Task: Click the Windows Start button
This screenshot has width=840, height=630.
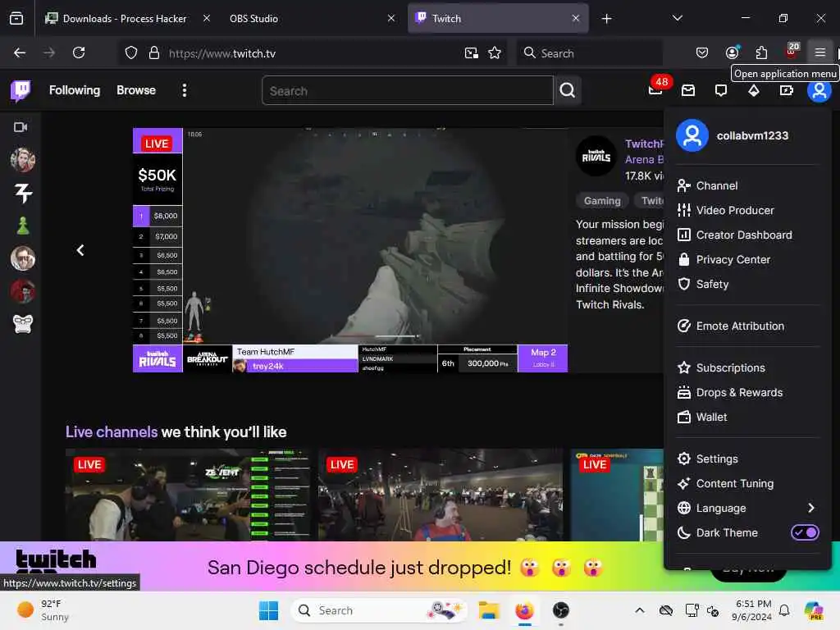Action: tap(268, 610)
